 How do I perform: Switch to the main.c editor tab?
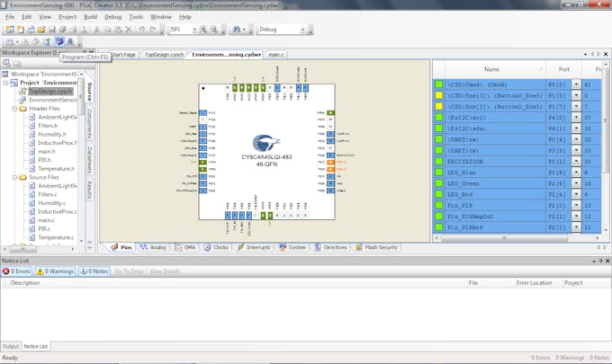click(x=276, y=55)
